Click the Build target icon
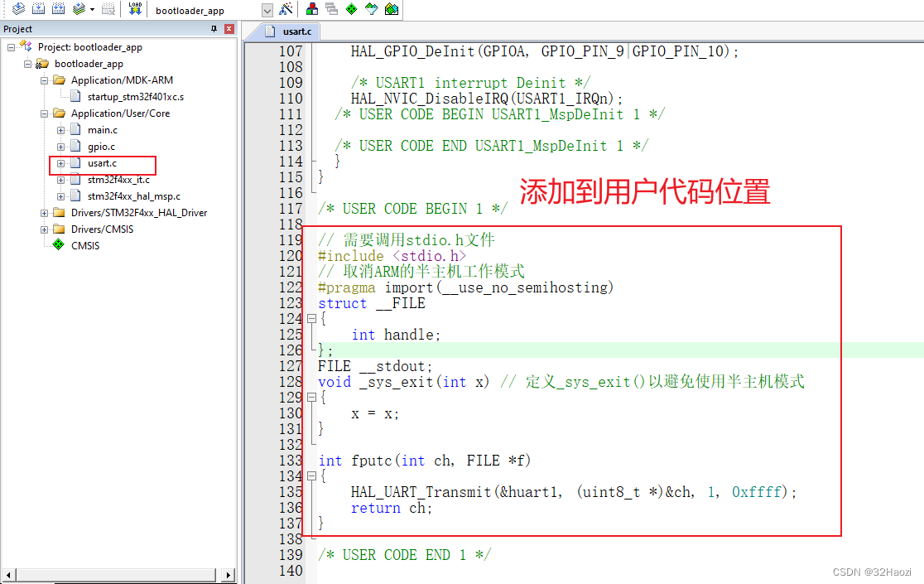924x584 pixels. (x=38, y=9)
